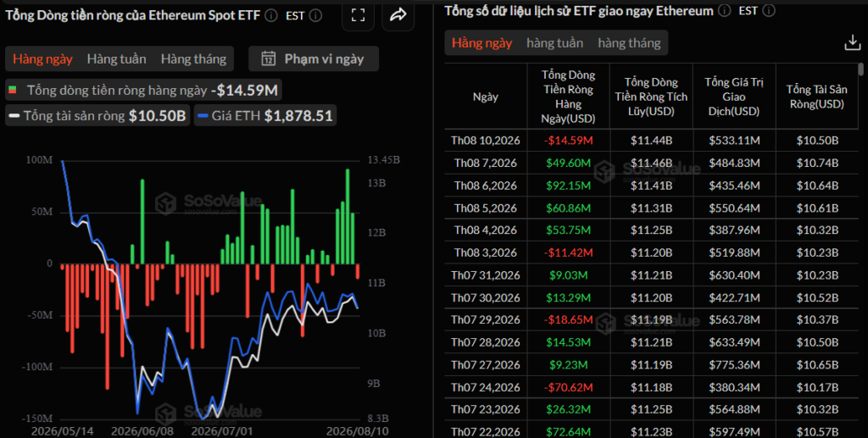Click the $72.64M inflow cell

coord(568,431)
